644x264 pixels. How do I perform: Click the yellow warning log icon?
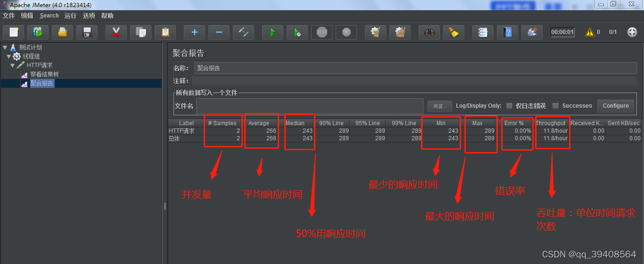point(589,32)
